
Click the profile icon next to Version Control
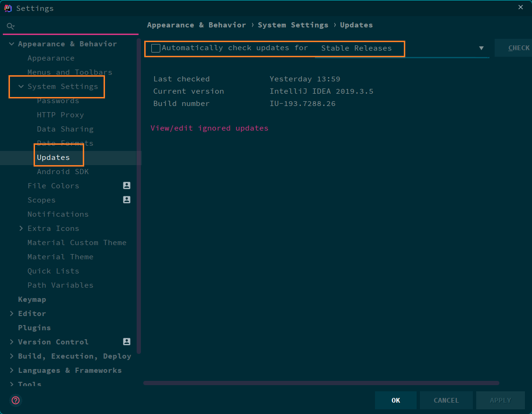127,342
